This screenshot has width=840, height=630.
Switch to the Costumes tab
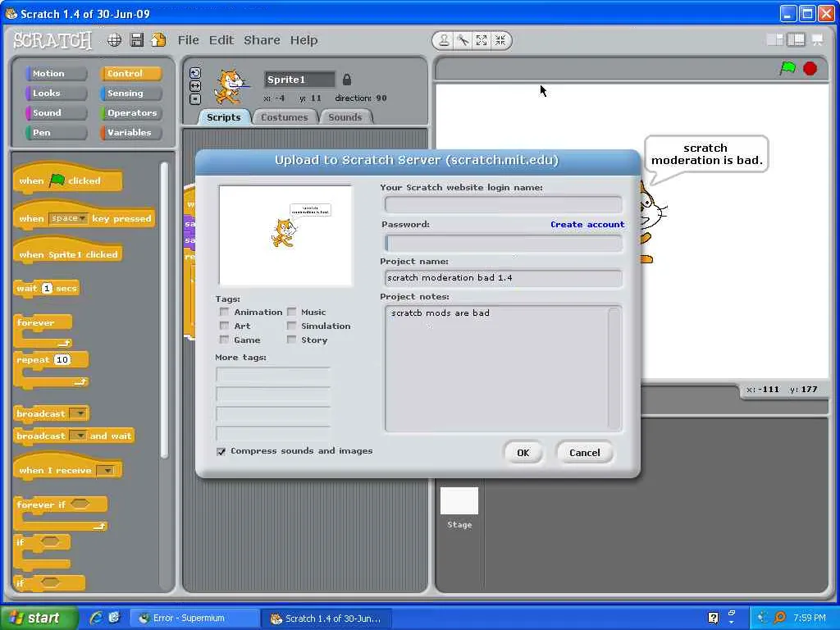click(285, 117)
